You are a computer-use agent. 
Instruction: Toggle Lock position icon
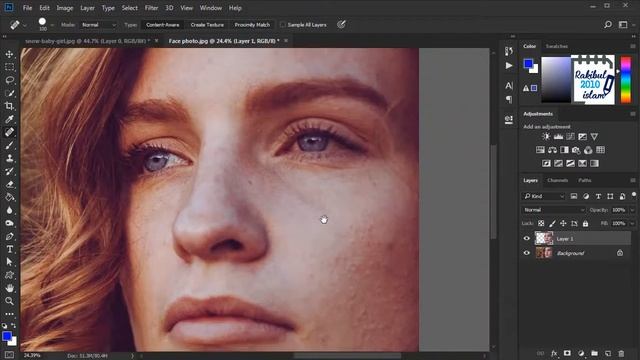(563, 223)
